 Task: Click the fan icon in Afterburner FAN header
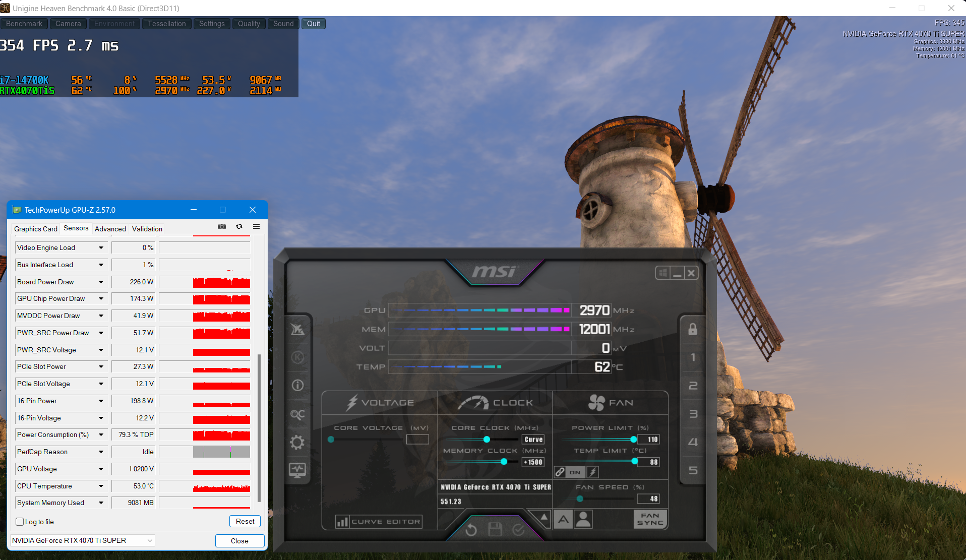[596, 403]
